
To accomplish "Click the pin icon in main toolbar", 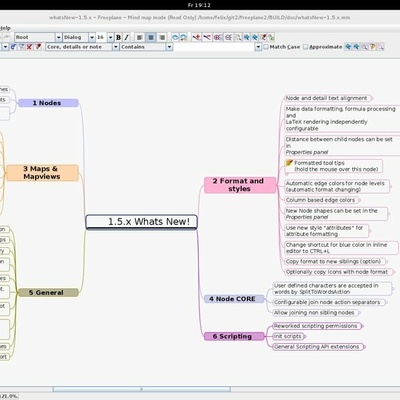I will (x=263, y=37).
